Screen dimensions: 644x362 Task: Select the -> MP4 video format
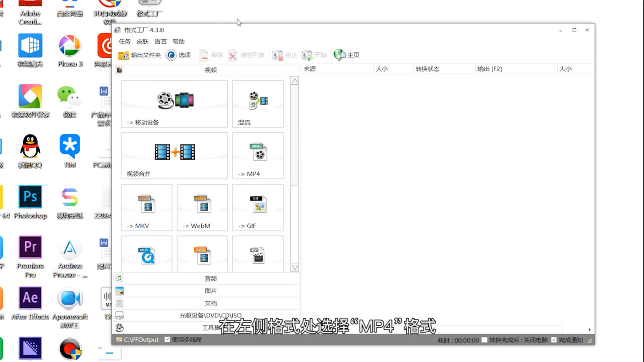tap(258, 156)
